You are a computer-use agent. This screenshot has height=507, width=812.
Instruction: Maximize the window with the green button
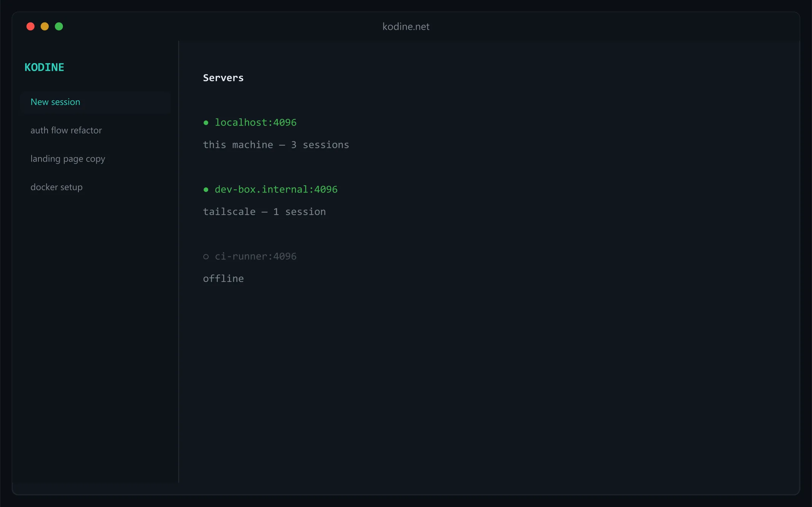point(59,26)
